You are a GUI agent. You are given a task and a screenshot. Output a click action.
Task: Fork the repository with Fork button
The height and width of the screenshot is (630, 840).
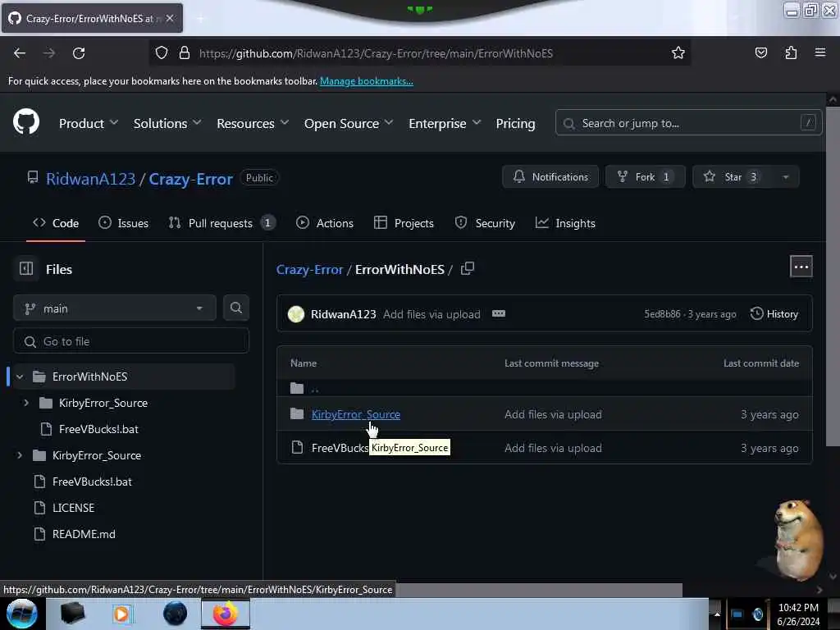[645, 177]
